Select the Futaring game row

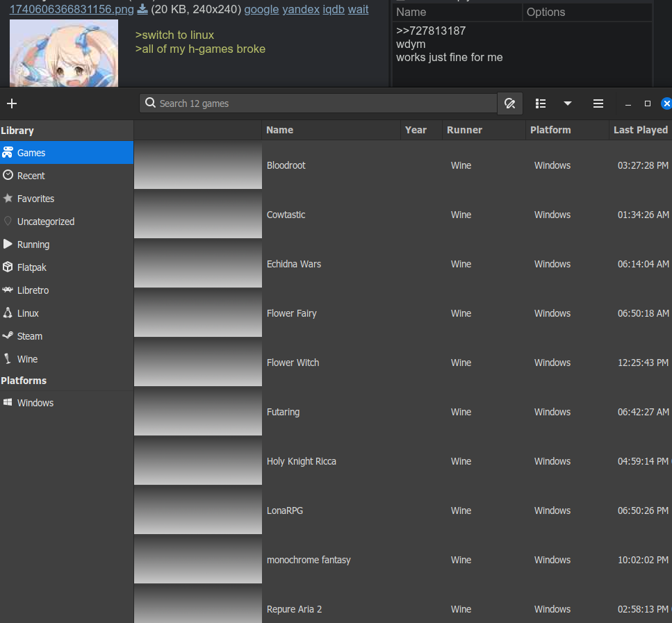(403, 411)
